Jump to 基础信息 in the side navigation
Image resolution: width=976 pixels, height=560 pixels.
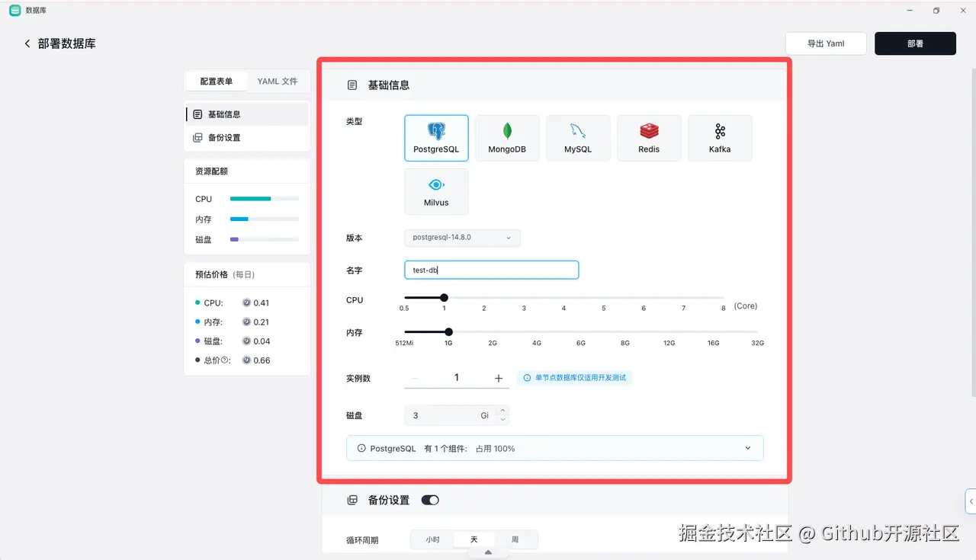[247, 114]
